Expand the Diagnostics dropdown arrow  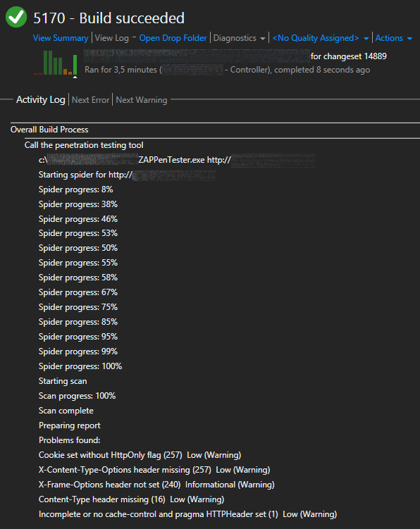(x=263, y=39)
